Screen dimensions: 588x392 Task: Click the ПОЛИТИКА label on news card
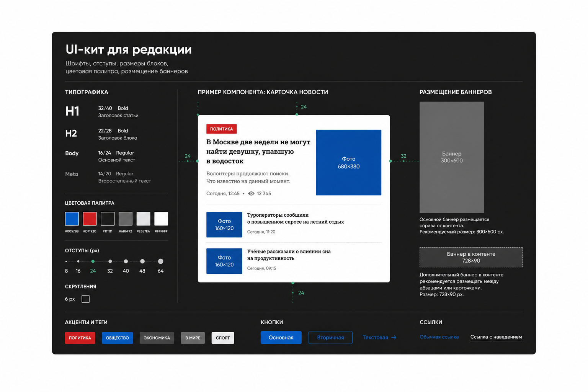tap(222, 129)
